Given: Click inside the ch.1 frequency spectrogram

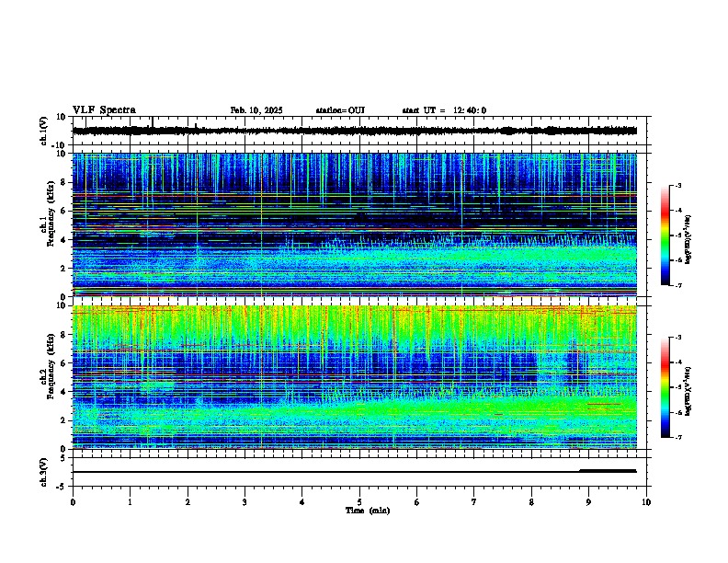Looking at the screenshot, I should (355, 224).
